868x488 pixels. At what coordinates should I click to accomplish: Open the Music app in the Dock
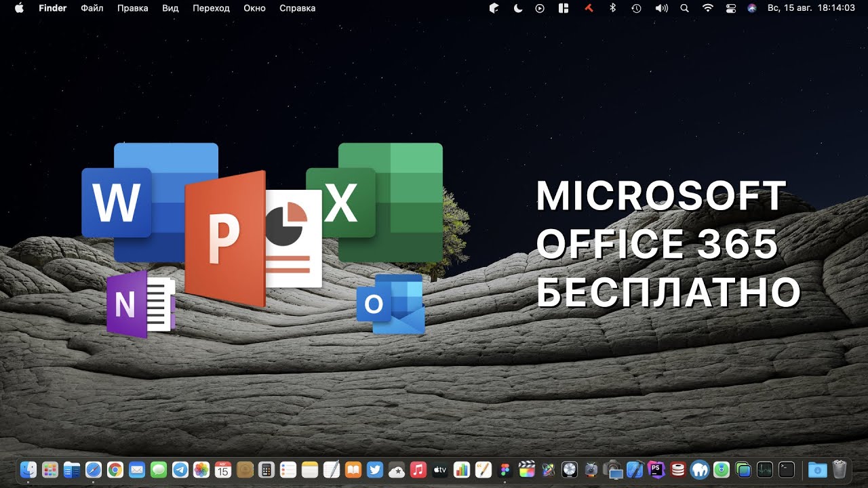click(x=418, y=469)
